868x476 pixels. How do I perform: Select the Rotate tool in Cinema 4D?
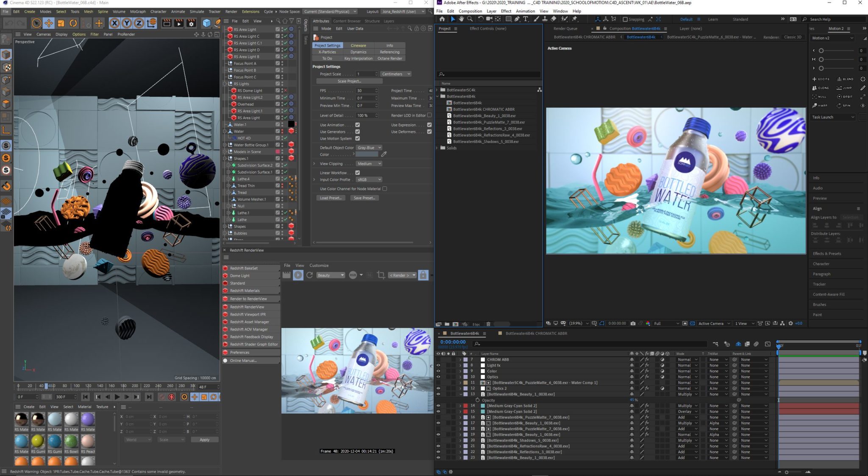coord(73,23)
